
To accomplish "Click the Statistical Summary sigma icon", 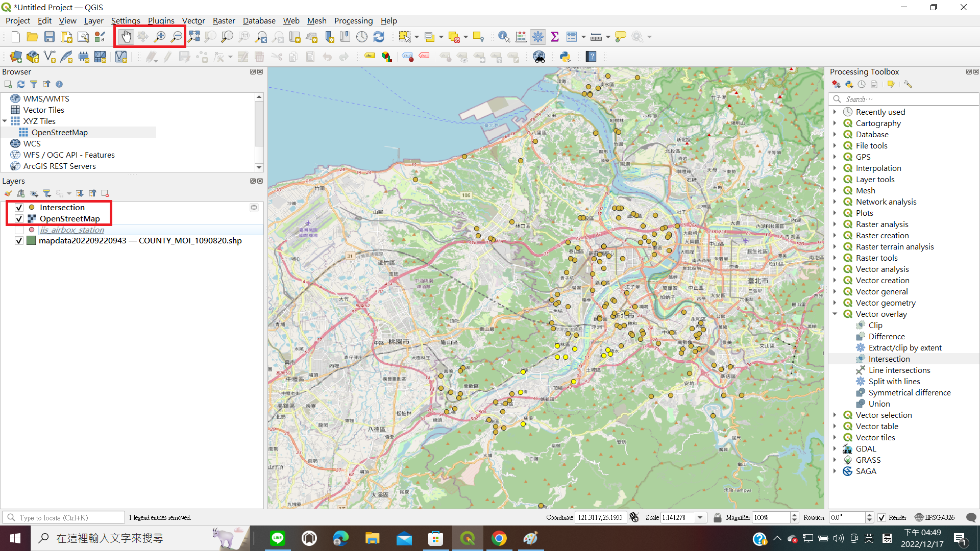I will 555,37.
